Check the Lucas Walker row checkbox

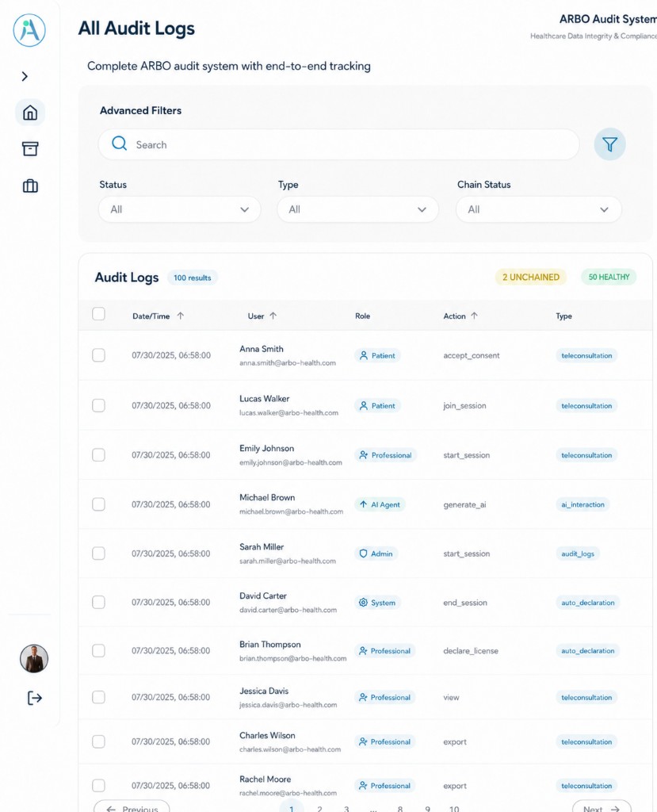pos(98,405)
